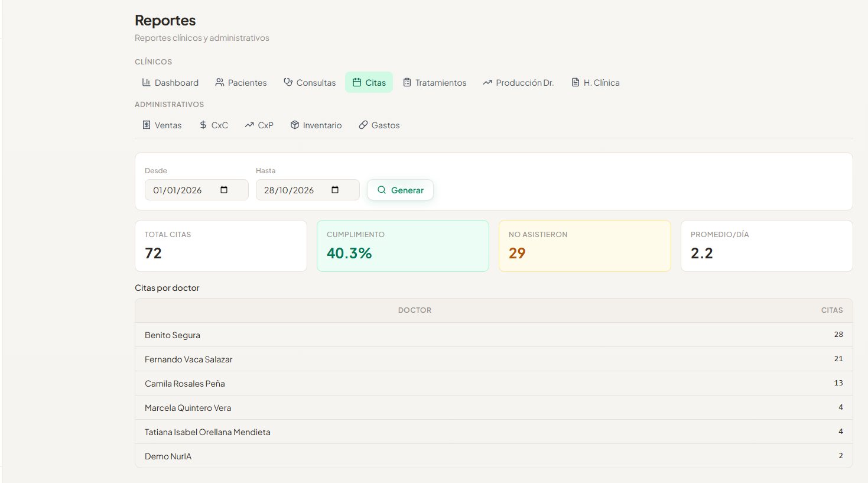This screenshot has height=483, width=868.
Task: Open calendar picker for Desde date
Action: coord(224,190)
